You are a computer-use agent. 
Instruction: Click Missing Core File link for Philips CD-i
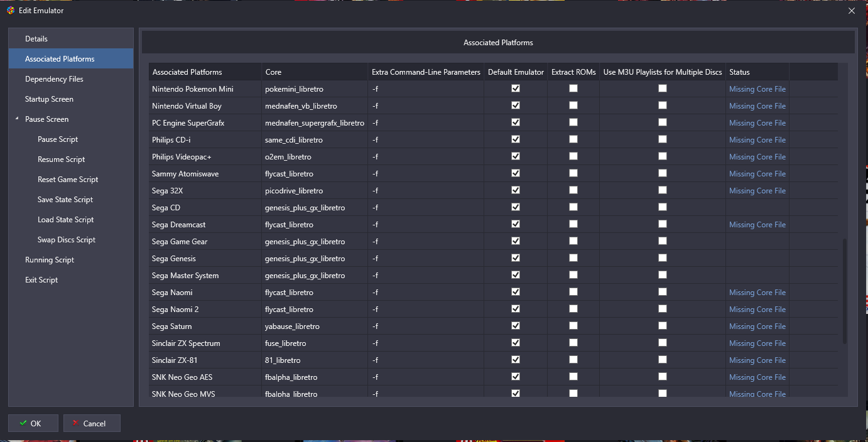(757, 140)
